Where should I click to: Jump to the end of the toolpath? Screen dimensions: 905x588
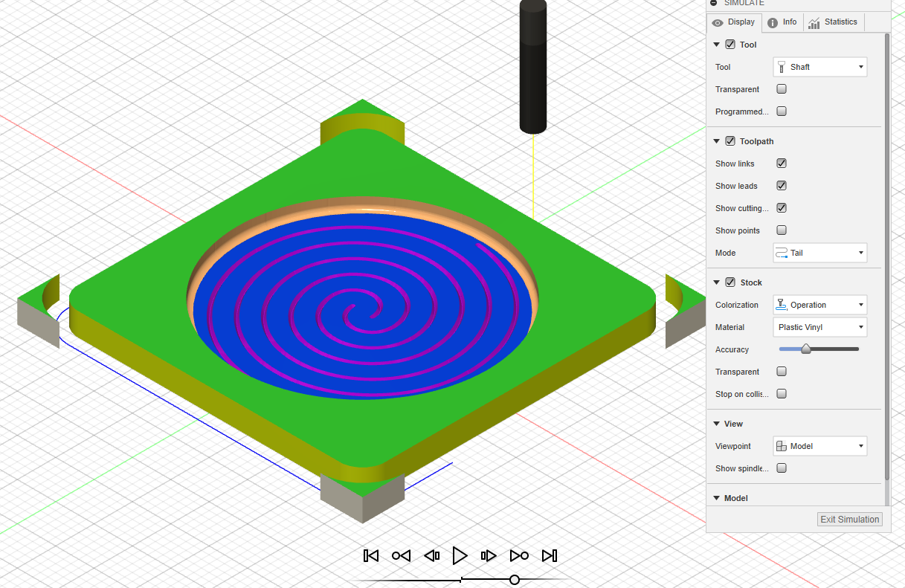point(550,555)
